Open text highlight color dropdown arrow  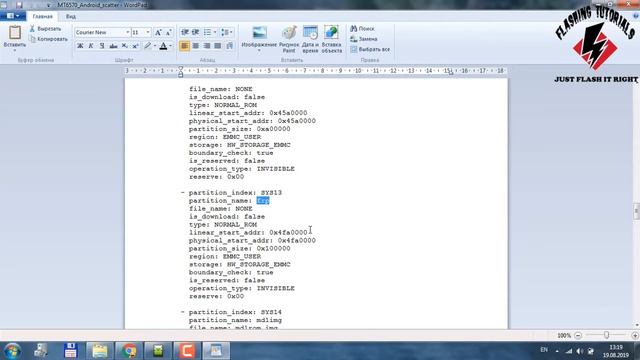(155, 46)
